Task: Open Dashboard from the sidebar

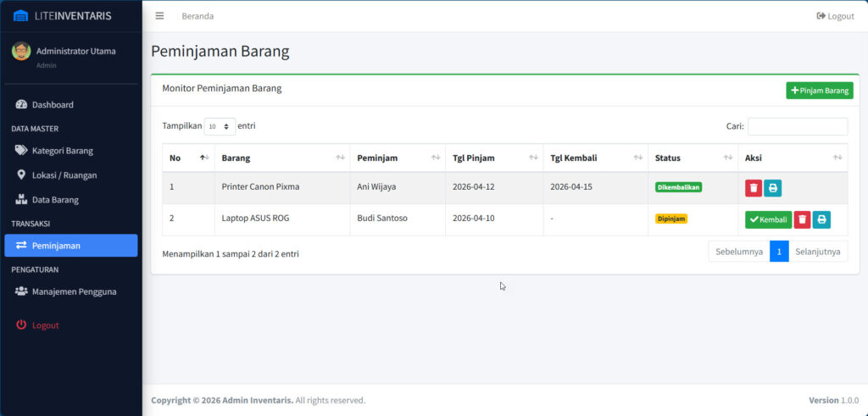Action: coord(53,105)
